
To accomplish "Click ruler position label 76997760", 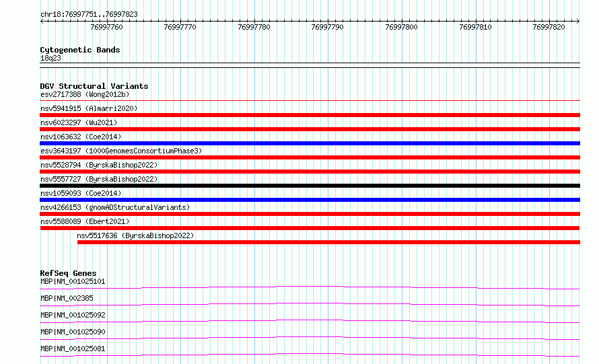I will pyautogui.click(x=106, y=27).
